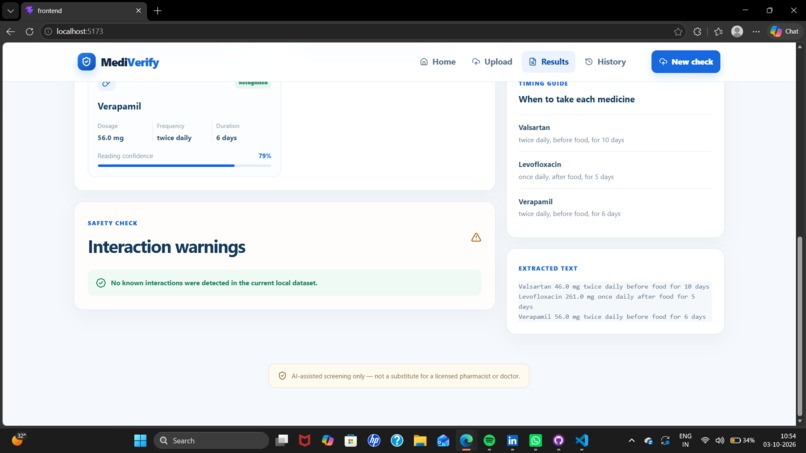Image resolution: width=806 pixels, height=453 pixels.
Task: Open the browser profile avatar
Action: tap(737, 31)
